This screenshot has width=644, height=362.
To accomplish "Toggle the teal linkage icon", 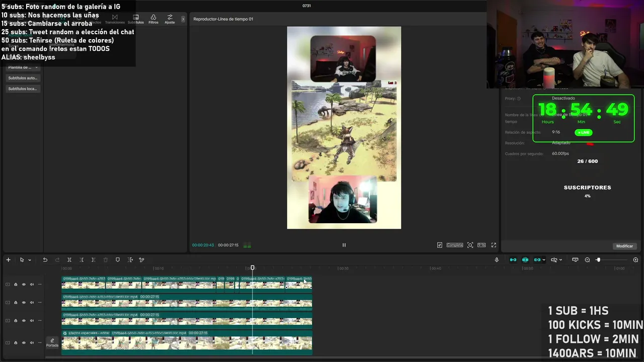I will (x=537, y=260).
